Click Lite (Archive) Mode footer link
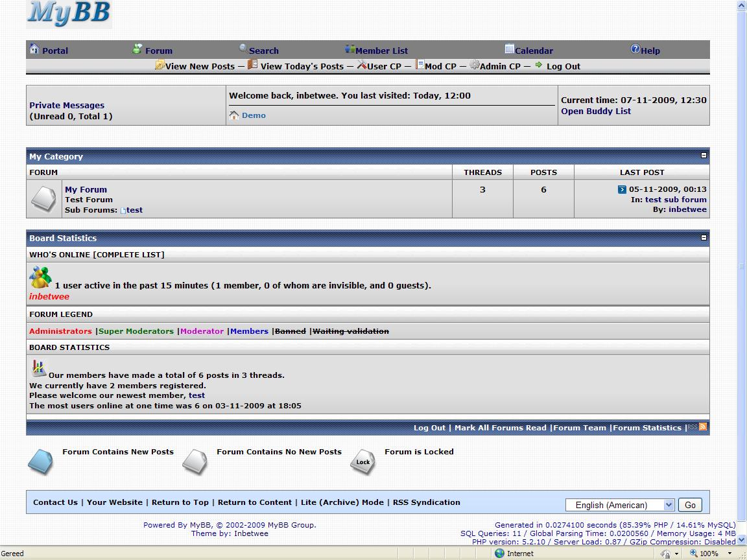747x560 pixels. tap(342, 502)
